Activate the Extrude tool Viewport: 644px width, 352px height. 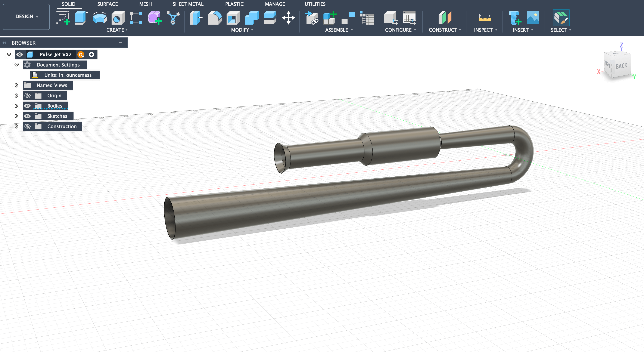pyautogui.click(x=81, y=18)
